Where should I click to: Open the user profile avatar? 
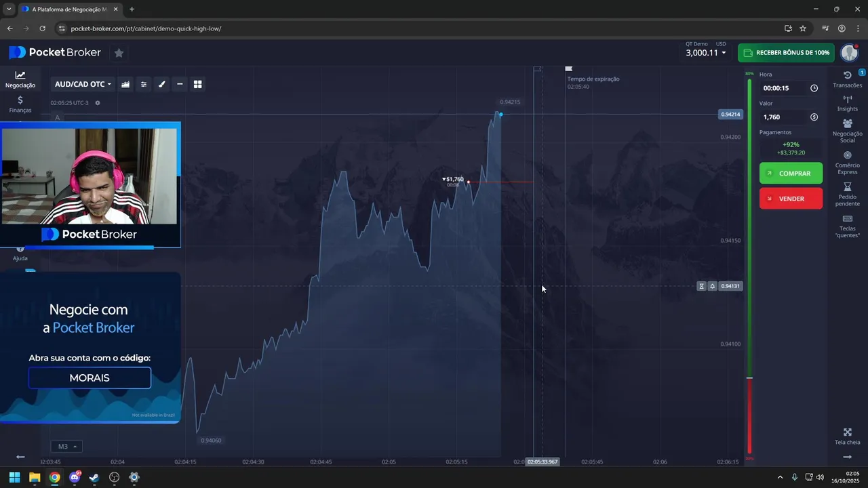point(850,53)
